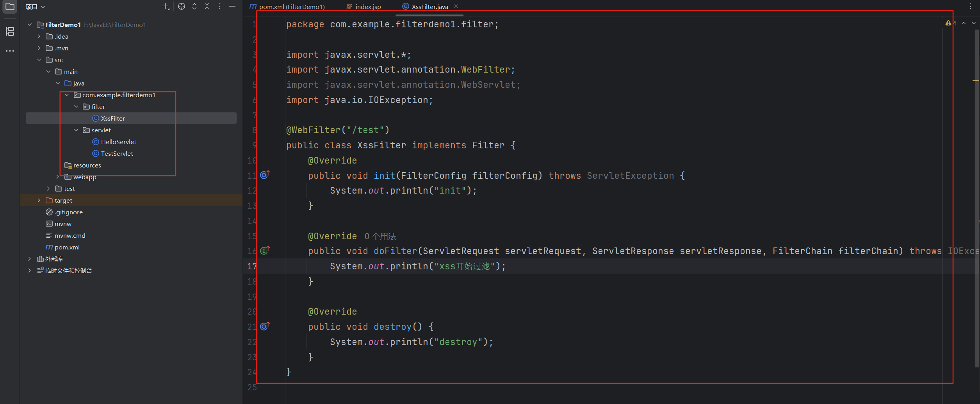Screen dimensions: 980x404
Task: Expand the target folder
Action: click(39, 200)
